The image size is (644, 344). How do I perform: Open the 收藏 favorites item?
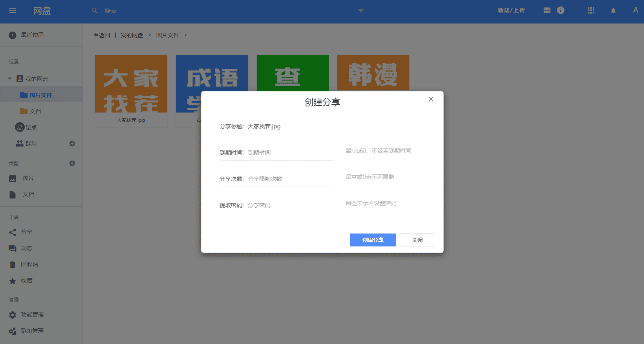[26, 281]
